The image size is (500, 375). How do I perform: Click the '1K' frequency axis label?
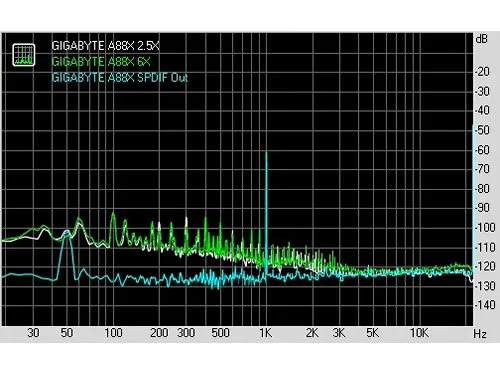pyautogui.click(x=266, y=333)
